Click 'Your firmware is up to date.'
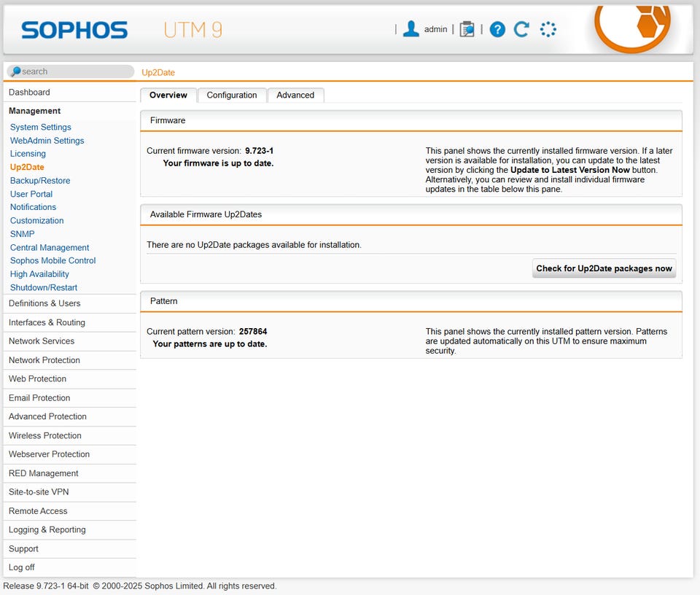The image size is (700, 595). 218,163
